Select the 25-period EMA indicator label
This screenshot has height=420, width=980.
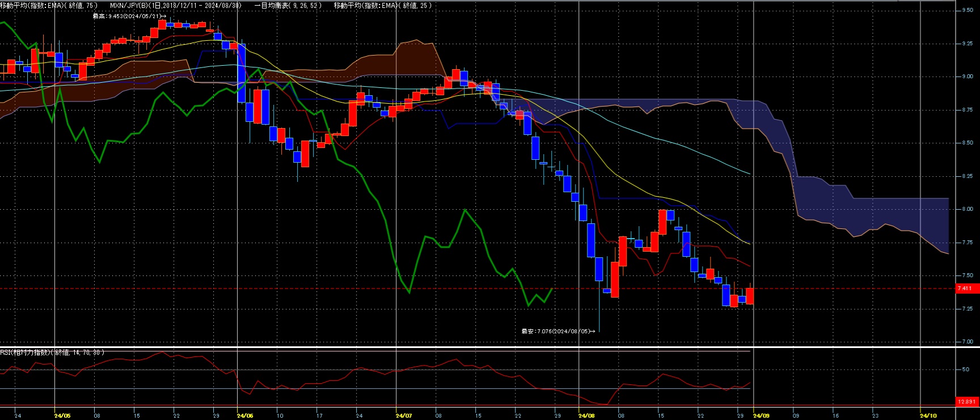tap(383, 5)
